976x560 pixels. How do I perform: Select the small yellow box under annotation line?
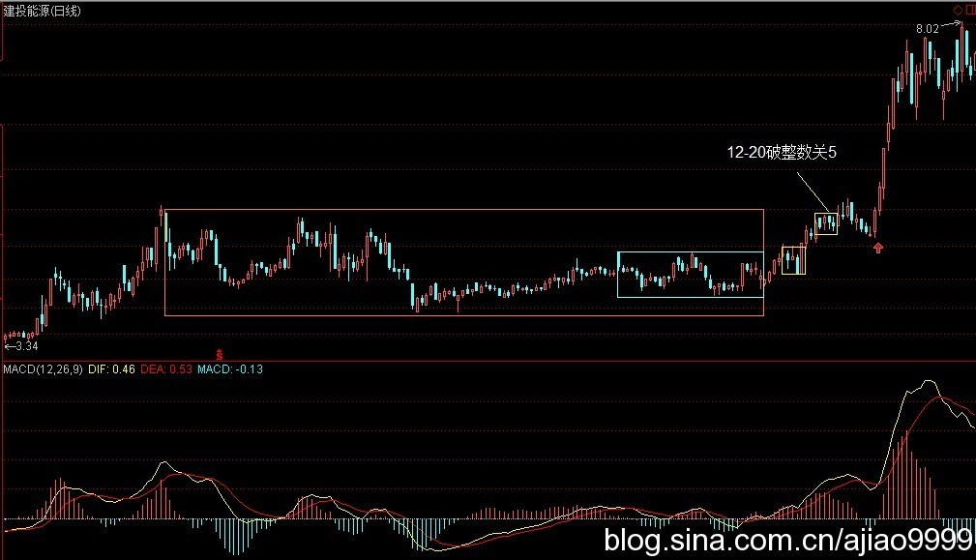(826, 223)
